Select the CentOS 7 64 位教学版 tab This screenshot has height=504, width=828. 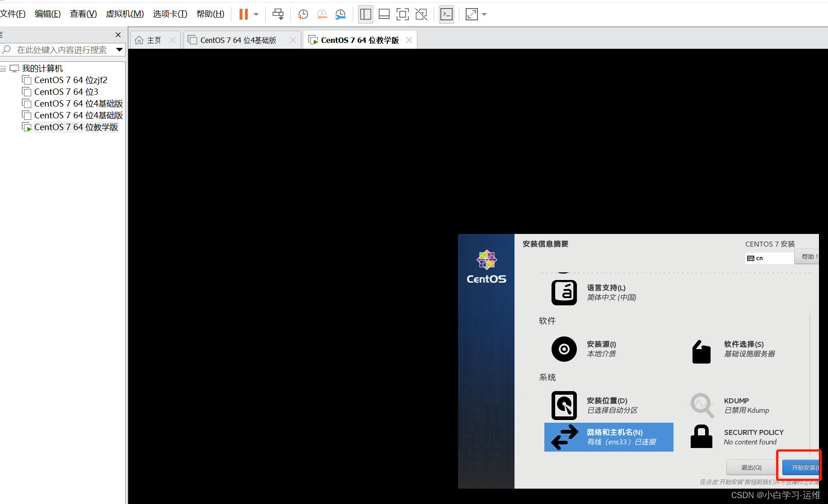pos(360,40)
